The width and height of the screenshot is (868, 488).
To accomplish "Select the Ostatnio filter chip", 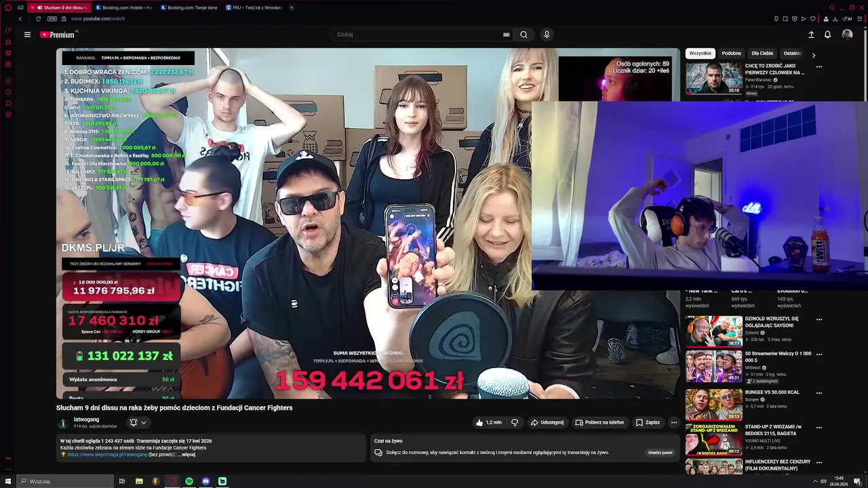I will coord(792,54).
